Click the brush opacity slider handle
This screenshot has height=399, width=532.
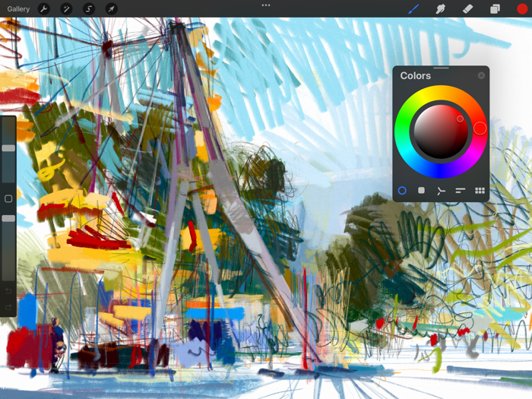tap(8, 219)
